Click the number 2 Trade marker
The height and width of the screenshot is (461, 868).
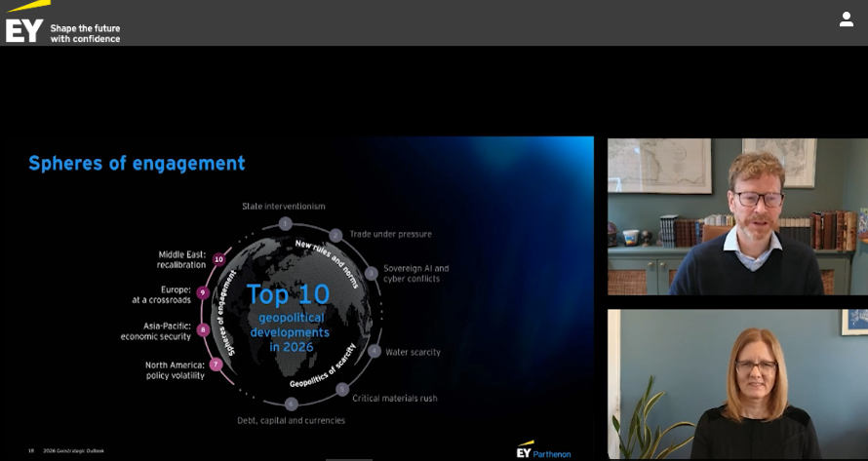tap(335, 235)
